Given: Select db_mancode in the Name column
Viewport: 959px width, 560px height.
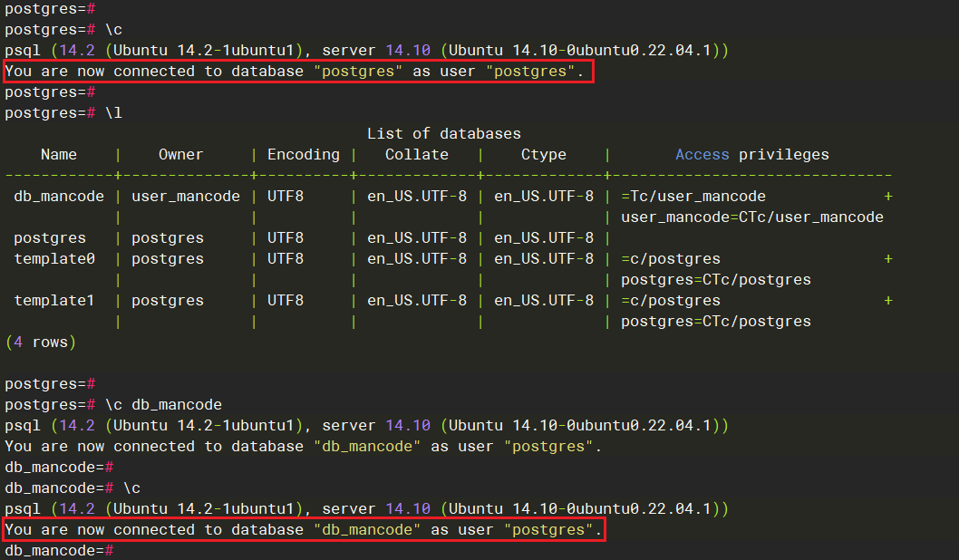Looking at the screenshot, I should pos(59,197).
